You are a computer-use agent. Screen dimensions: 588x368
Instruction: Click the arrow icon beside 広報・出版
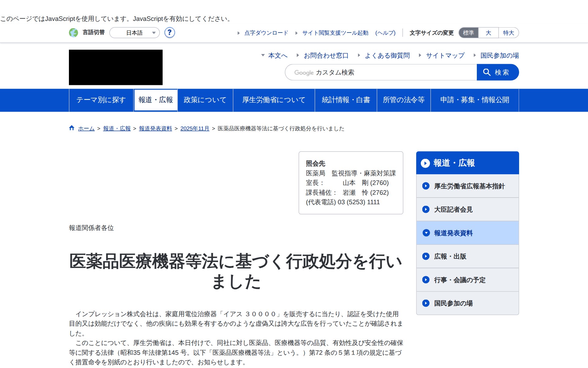point(425,256)
